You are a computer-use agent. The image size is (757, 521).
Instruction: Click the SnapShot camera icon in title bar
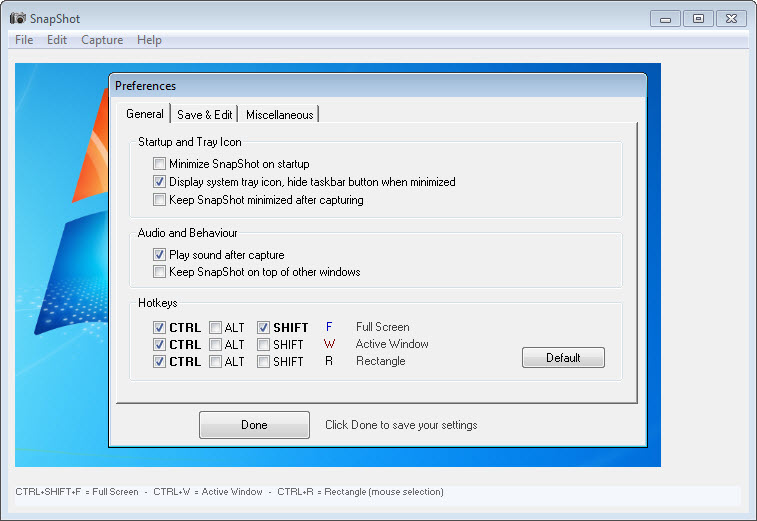(18, 18)
